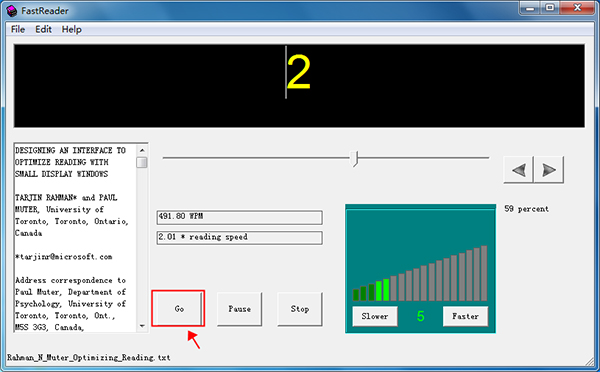The height and width of the screenshot is (372, 600).
Task: Stop the reading playback
Action: click(300, 309)
